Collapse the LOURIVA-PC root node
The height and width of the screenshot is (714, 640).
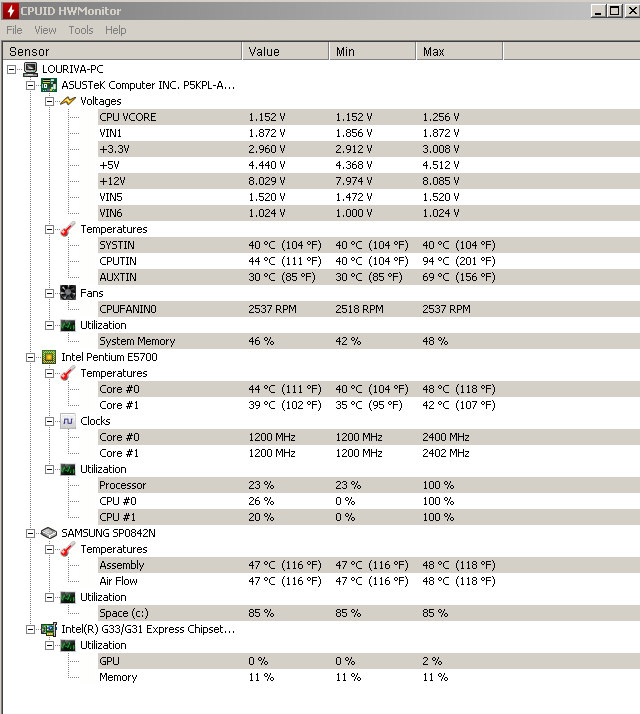pos(11,69)
